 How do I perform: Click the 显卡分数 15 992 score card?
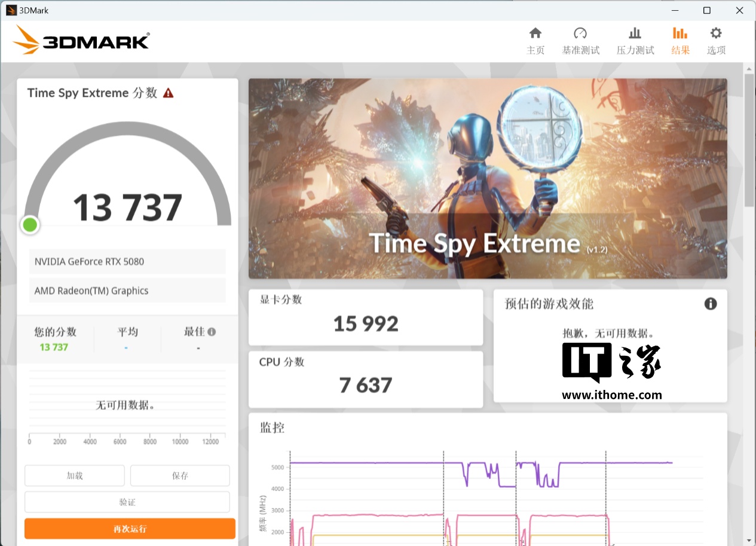[x=365, y=318]
